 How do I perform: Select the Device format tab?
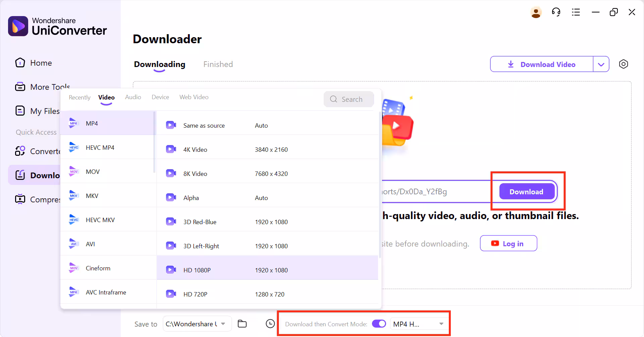click(x=160, y=97)
